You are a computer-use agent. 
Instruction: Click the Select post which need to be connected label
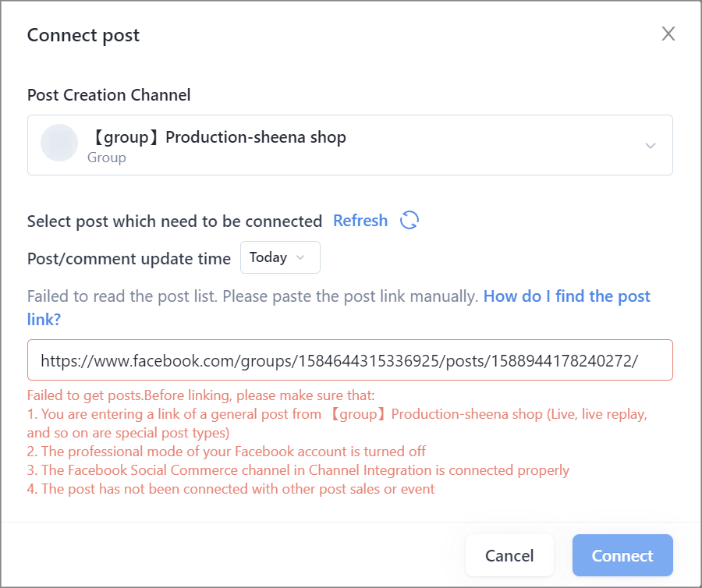[x=175, y=221]
